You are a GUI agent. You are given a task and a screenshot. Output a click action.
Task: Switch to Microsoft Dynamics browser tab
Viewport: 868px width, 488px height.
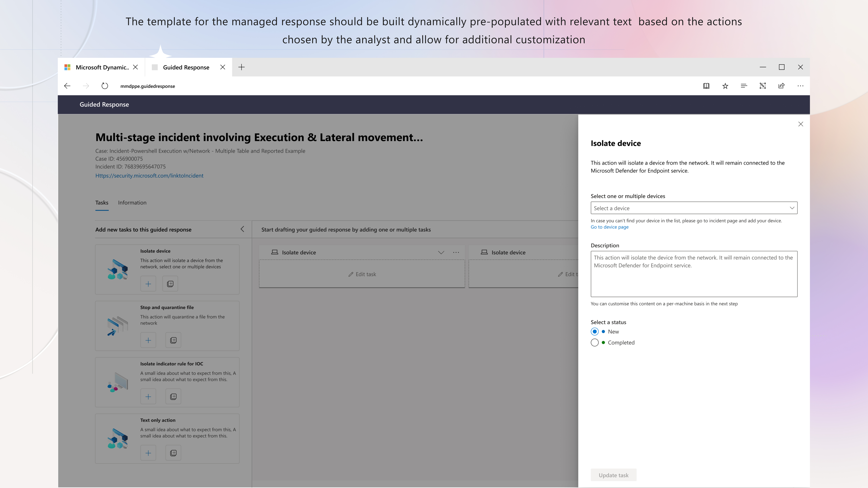point(101,67)
